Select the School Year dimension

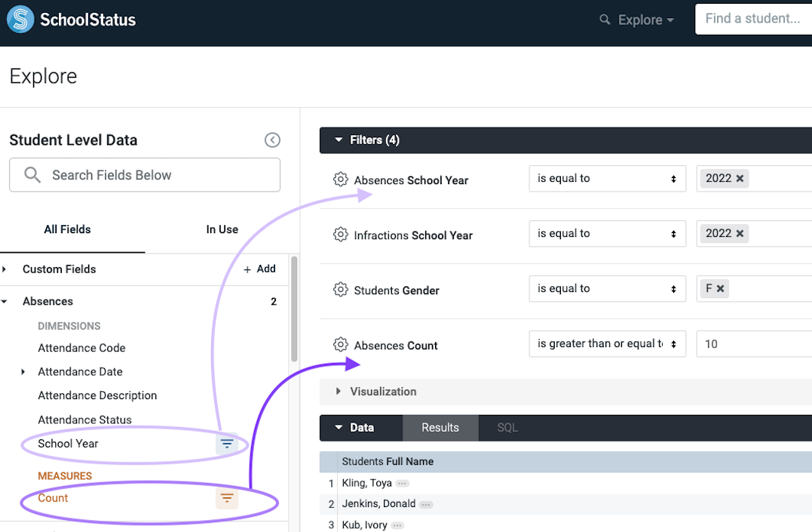(x=68, y=444)
